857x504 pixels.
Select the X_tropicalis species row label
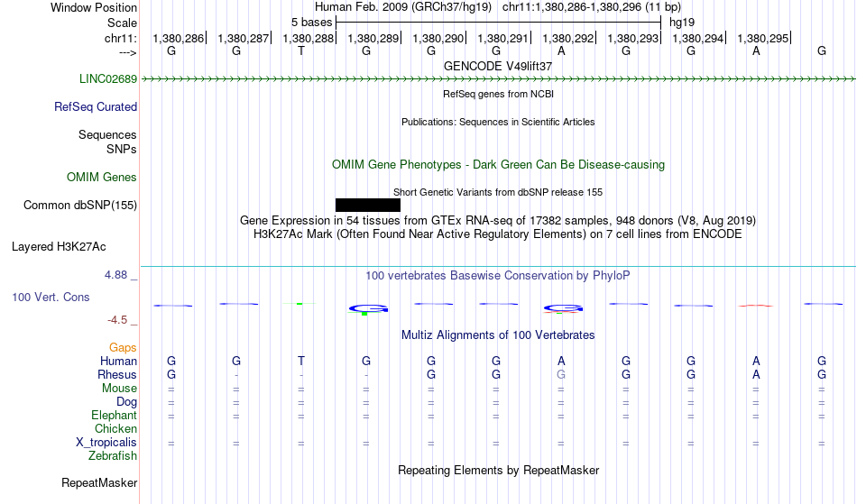106,443
